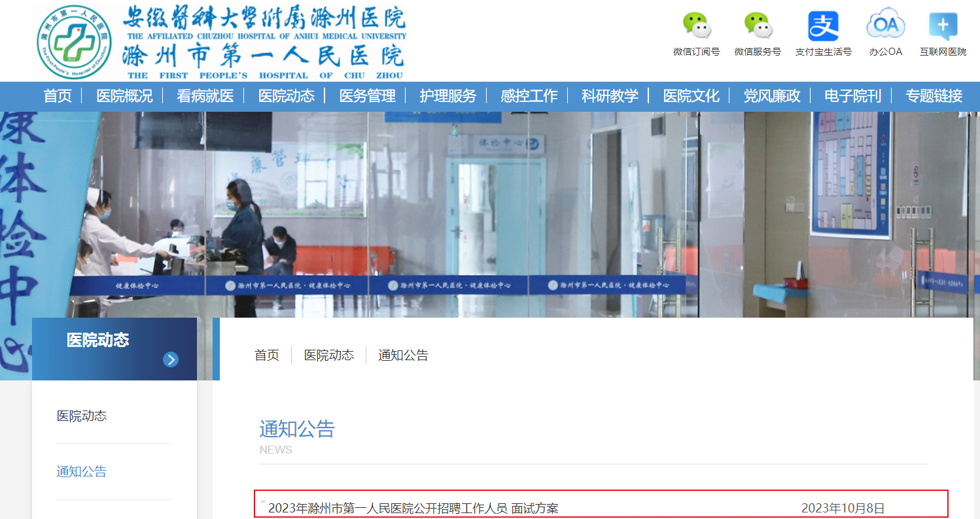Screen dimensions: 980x519
Task: Select 通知公告 in left sidebar
Action: pos(81,472)
